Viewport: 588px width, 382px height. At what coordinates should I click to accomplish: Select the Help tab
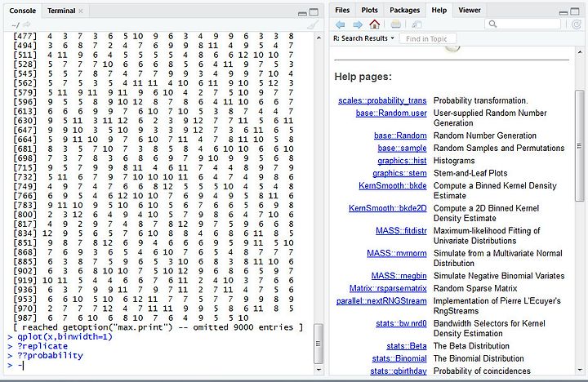[439, 10]
